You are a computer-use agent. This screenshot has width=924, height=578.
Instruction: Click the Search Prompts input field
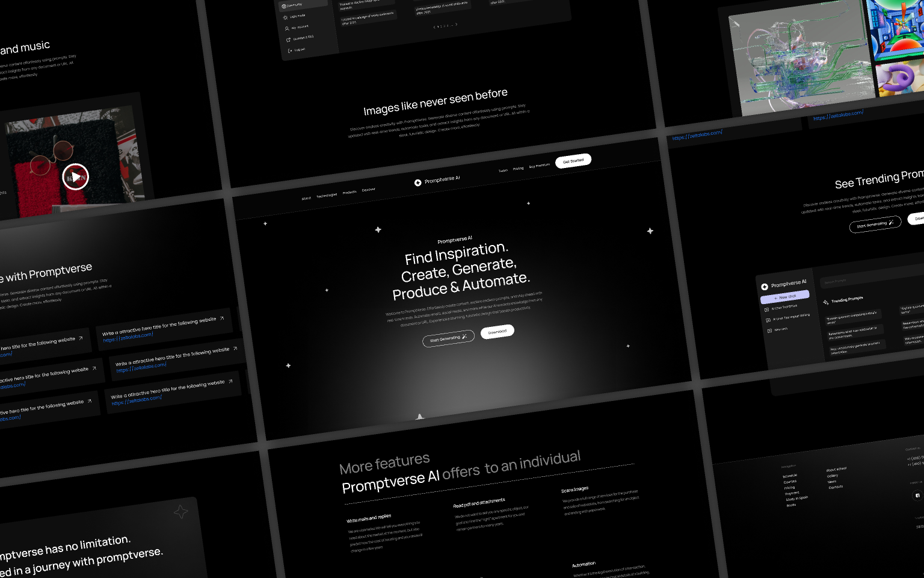[x=836, y=281]
